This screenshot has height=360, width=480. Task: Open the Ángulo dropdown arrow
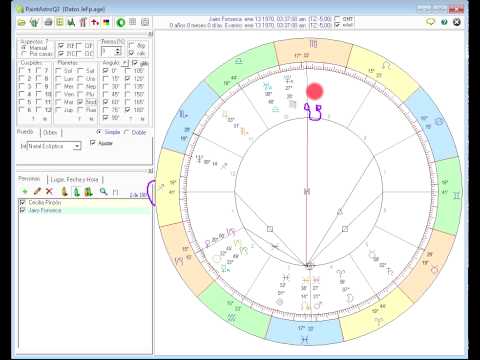tap(124, 63)
